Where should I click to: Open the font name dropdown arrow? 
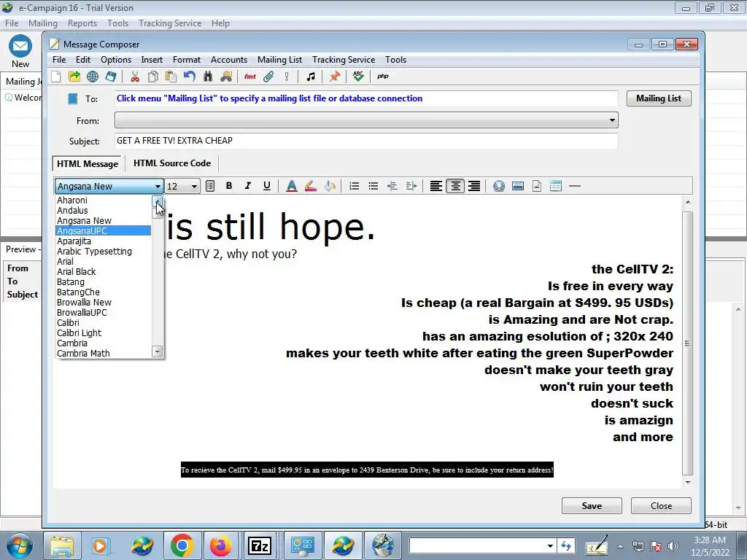point(158,186)
